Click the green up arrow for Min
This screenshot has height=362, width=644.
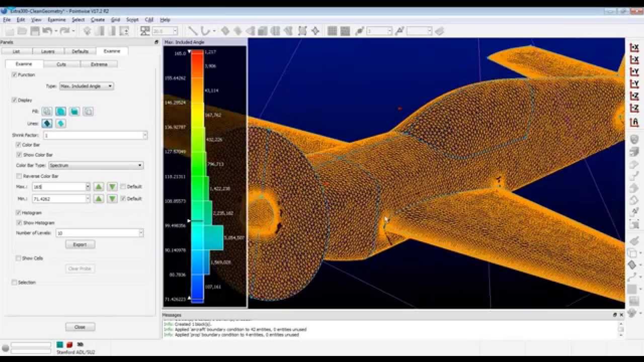point(99,199)
